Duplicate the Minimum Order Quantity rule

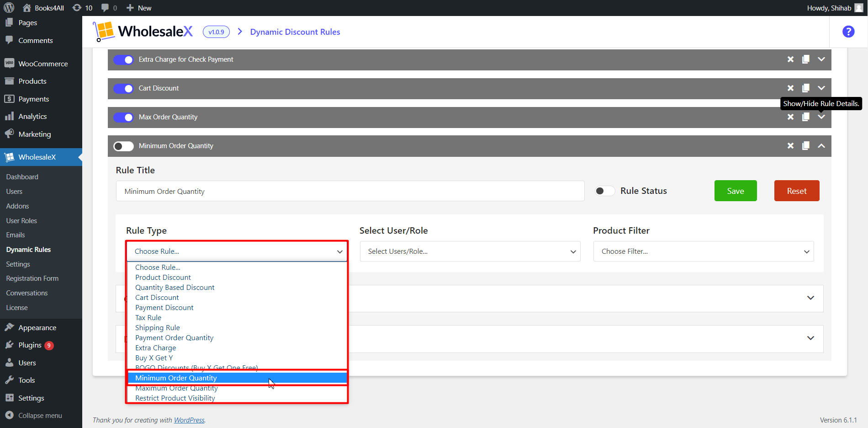[x=806, y=146]
